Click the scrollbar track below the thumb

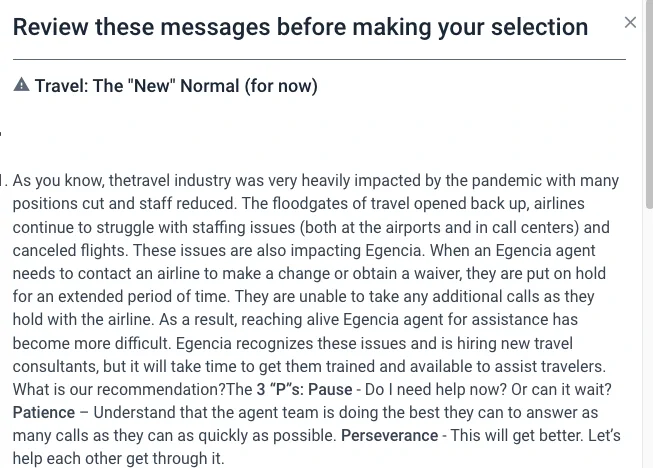tap(649, 337)
